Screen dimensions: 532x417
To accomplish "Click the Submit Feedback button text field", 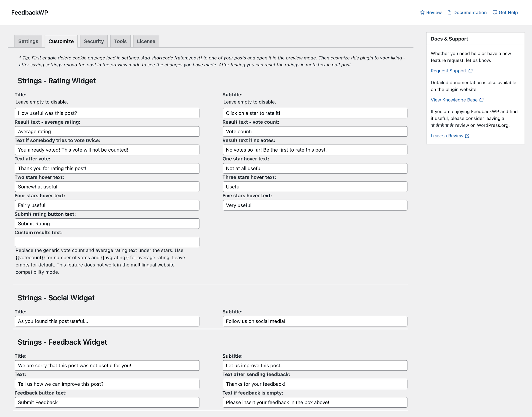I will point(107,402).
